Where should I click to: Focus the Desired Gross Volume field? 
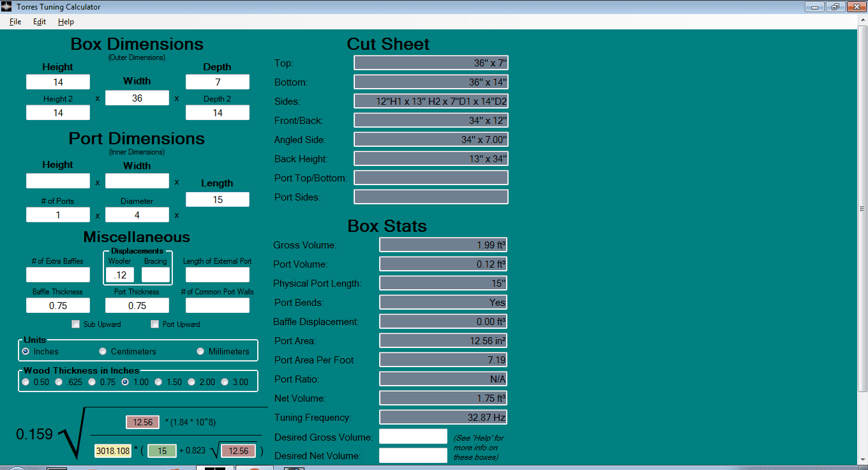(x=413, y=436)
